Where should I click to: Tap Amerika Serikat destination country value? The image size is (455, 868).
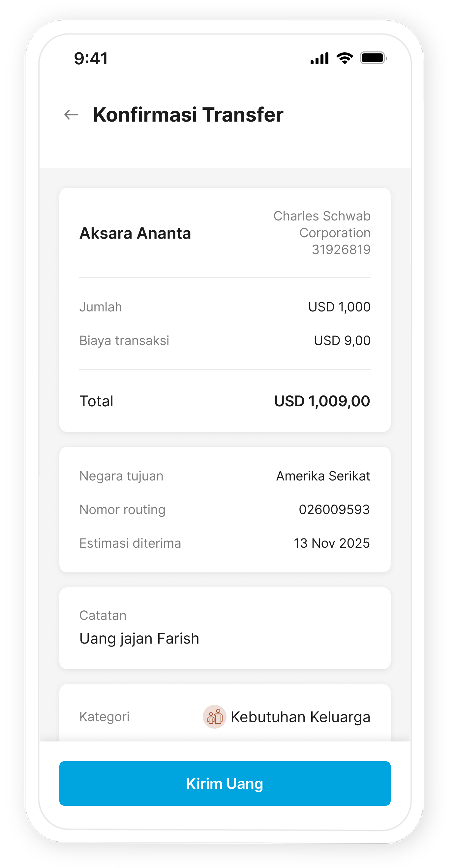tap(323, 476)
